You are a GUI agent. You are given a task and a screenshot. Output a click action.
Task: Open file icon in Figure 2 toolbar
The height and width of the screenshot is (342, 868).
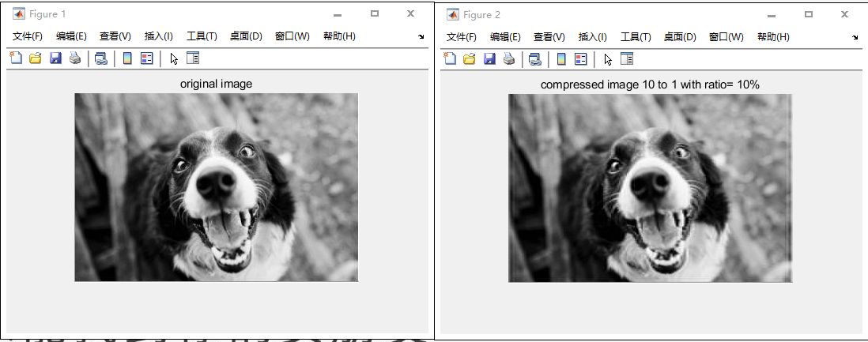470,58
